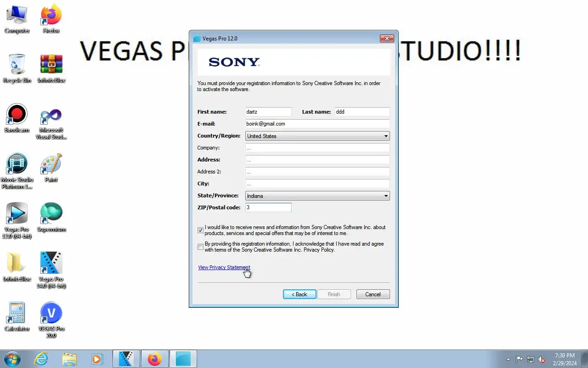Open the Windows Start menu
Screen dimensions: 588x368
pos(12,359)
